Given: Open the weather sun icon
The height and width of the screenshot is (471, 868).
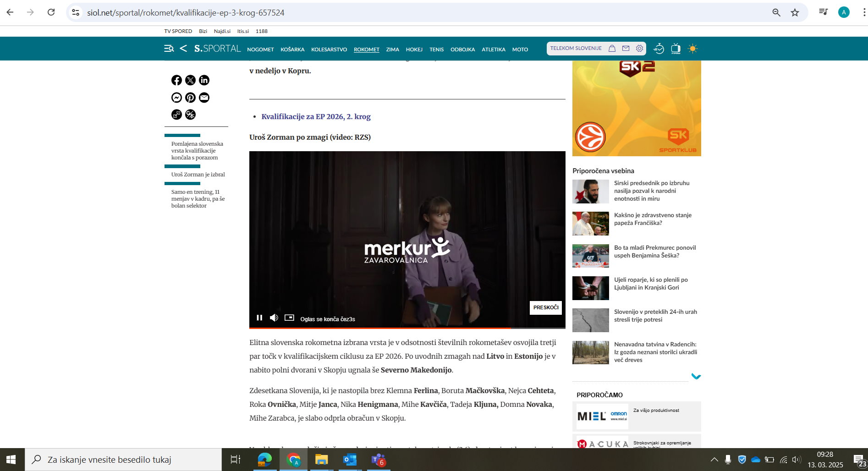Looking at the screenshot, I should [x=692, y=49].
